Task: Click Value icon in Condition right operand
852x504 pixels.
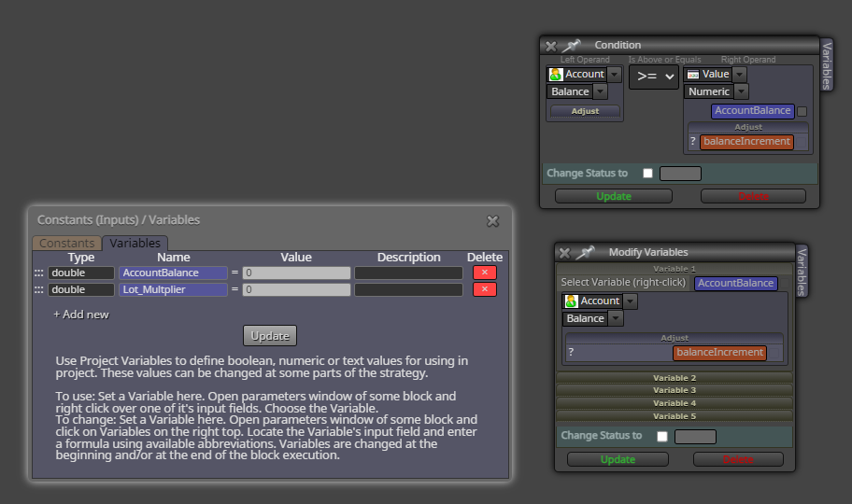Action: coord(693,75)
